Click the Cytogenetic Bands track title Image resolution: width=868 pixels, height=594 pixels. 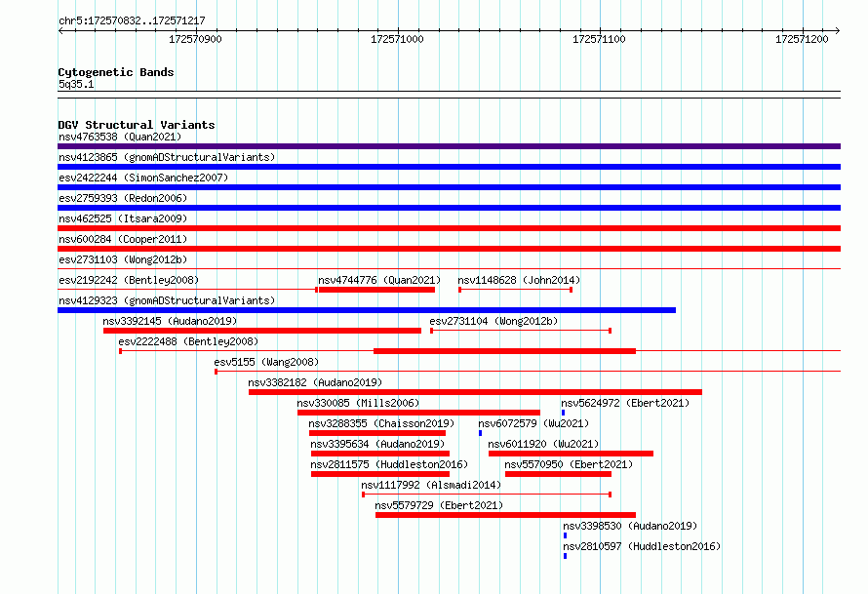(116, 72)
